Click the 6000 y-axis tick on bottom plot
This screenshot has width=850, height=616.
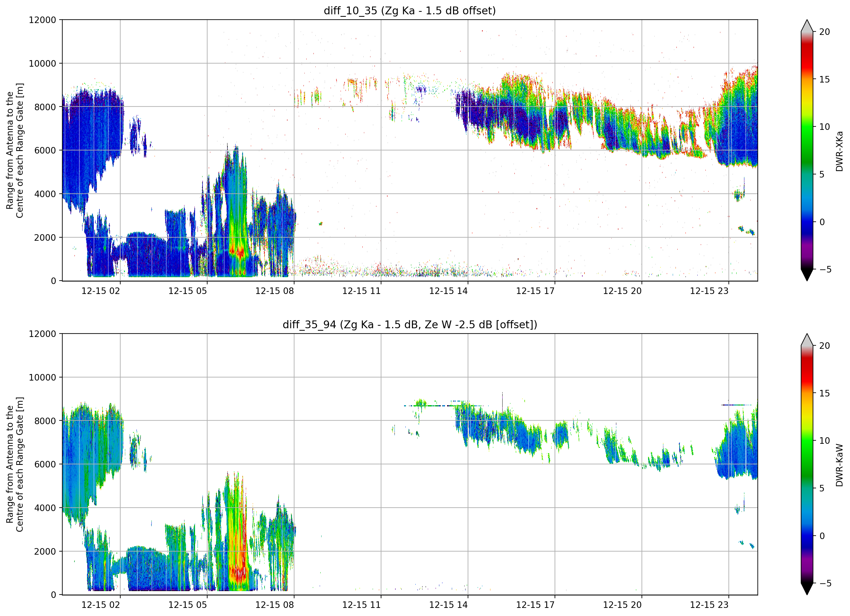coord(45,465)
